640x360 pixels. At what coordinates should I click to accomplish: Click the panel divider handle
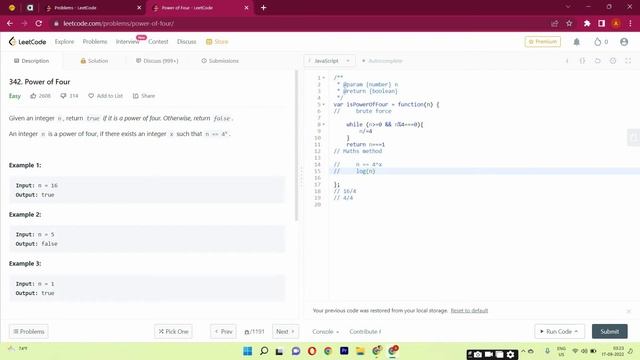[x=301, y=176]
